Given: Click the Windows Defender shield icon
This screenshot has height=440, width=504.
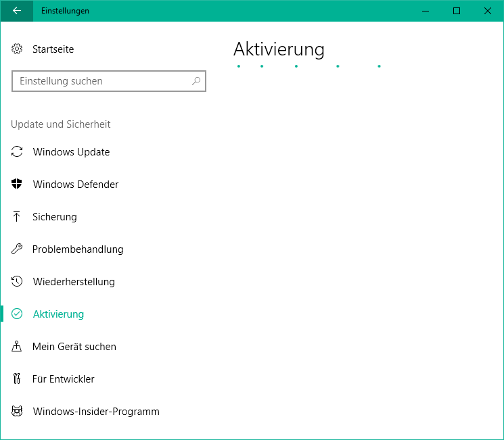Looking at the screenshot, I should pyautogui.click(x=17, y=184).
